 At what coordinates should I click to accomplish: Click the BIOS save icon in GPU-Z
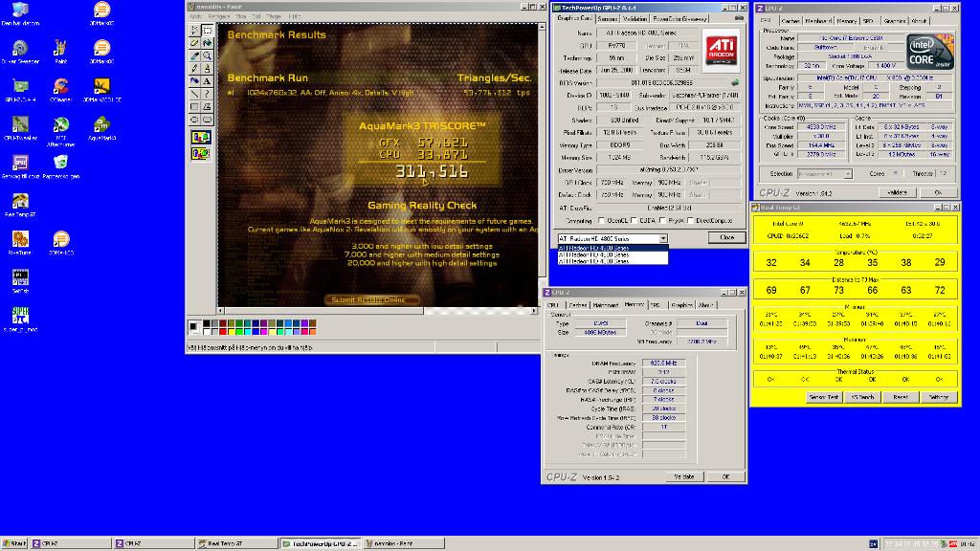(735, 82)
